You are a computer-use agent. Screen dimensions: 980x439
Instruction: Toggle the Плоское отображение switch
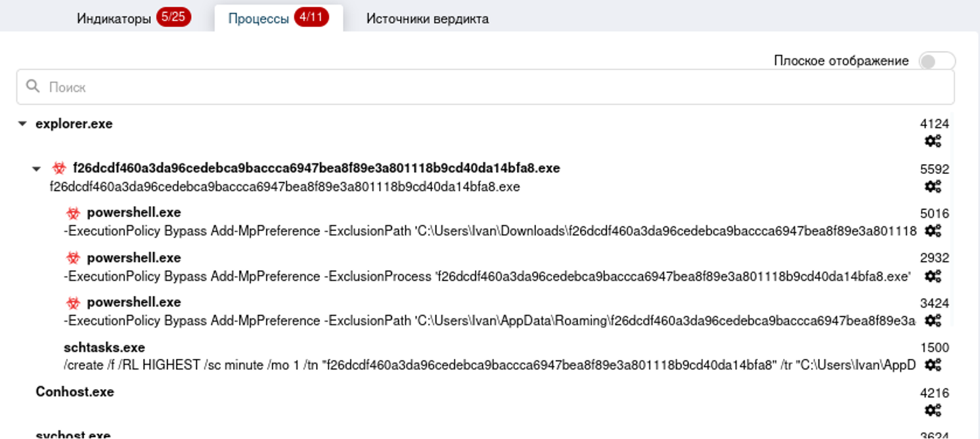[x=937, y=62]
